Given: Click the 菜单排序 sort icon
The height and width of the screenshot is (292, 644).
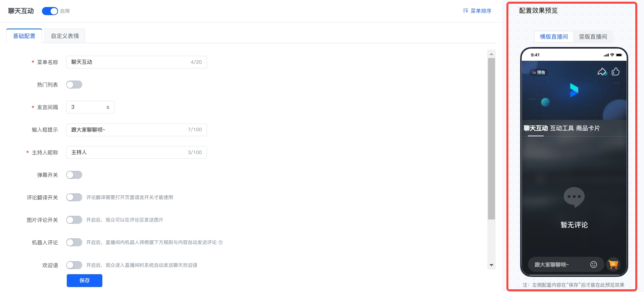Looking at the screenshot, I should click(465, 11).
